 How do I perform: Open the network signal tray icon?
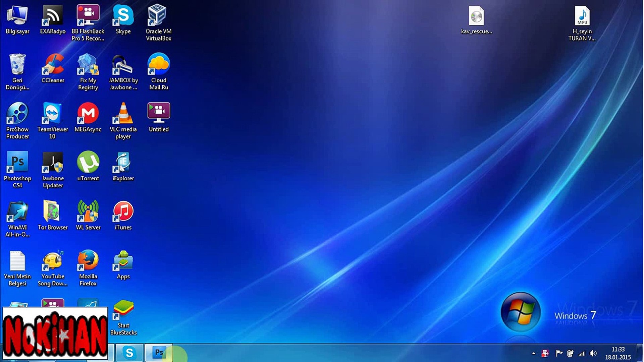click(x=582, y=353)
